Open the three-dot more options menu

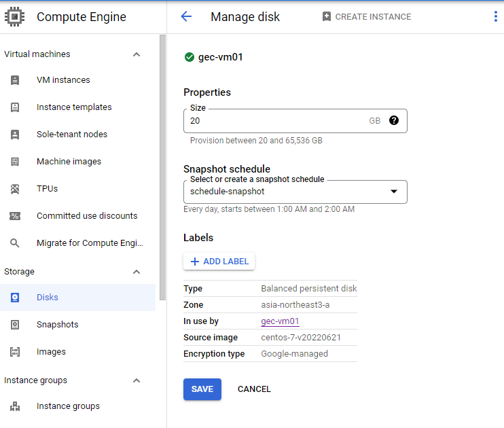coord(496,16)
